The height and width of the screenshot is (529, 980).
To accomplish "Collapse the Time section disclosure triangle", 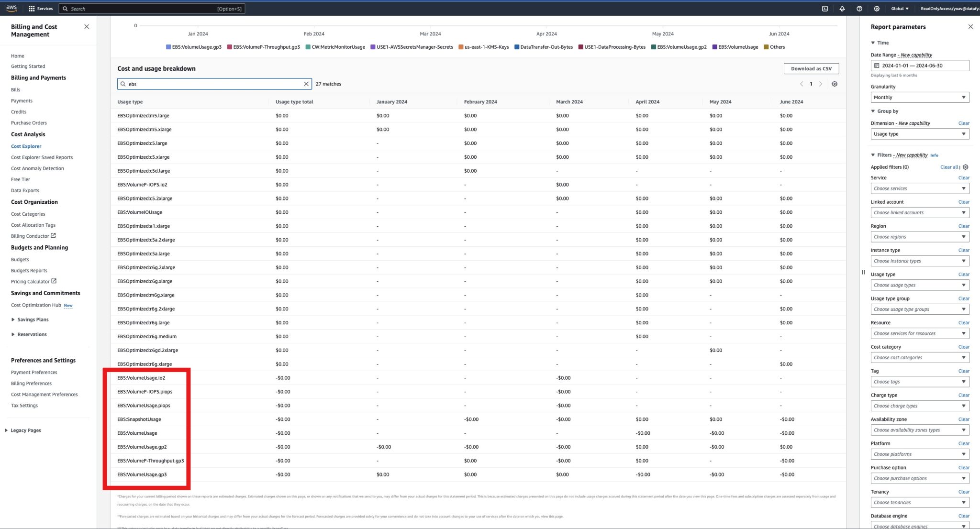I will (x=873, y=43).
